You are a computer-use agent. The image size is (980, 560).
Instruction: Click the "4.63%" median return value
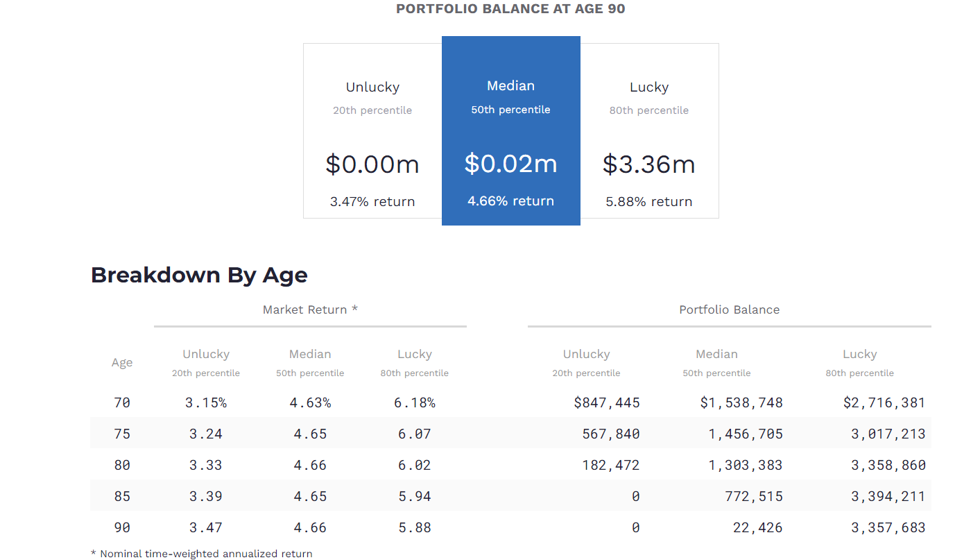pyautogui.click(x=310, y=402)
